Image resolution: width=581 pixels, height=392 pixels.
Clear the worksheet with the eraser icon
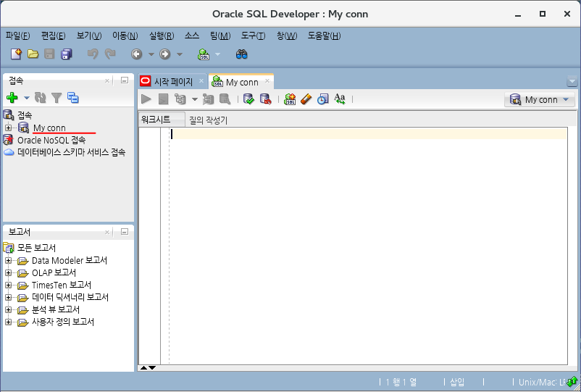(x=306, y=99)
